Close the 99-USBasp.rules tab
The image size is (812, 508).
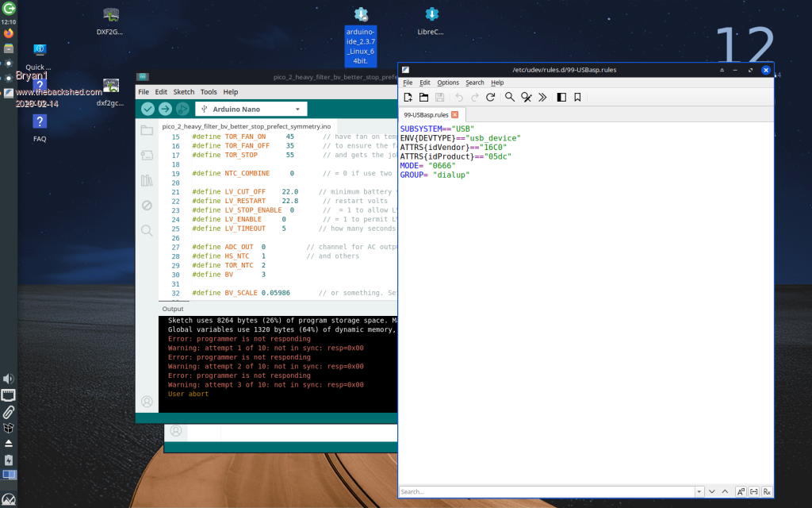pos(454,115)
